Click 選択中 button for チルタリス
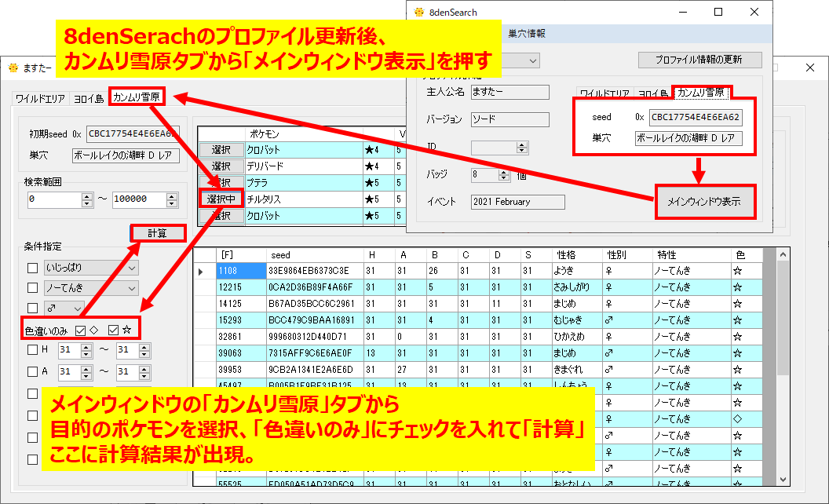 [221, 199]
